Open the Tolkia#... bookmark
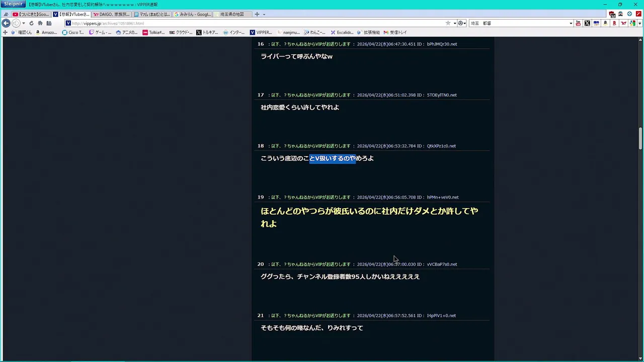 pos(153,32)
